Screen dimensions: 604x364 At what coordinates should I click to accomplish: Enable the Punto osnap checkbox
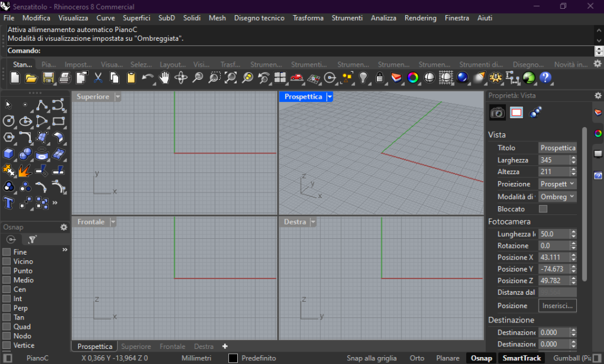(x=6, y=271)
